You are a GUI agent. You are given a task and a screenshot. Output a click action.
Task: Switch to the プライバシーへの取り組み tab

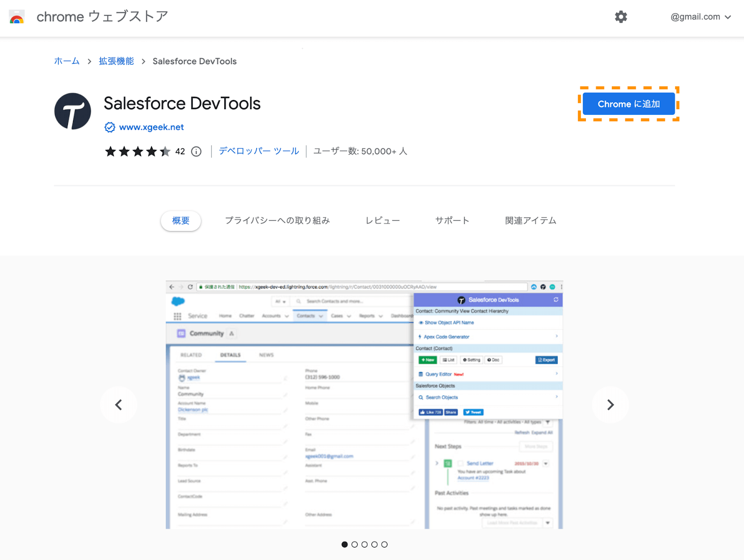(278, 221)
